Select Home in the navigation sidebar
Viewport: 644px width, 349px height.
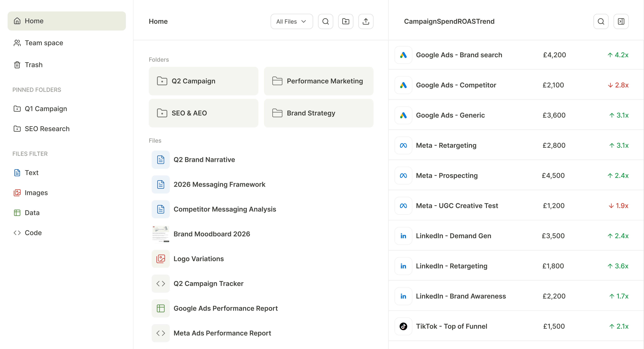(34, 21)
